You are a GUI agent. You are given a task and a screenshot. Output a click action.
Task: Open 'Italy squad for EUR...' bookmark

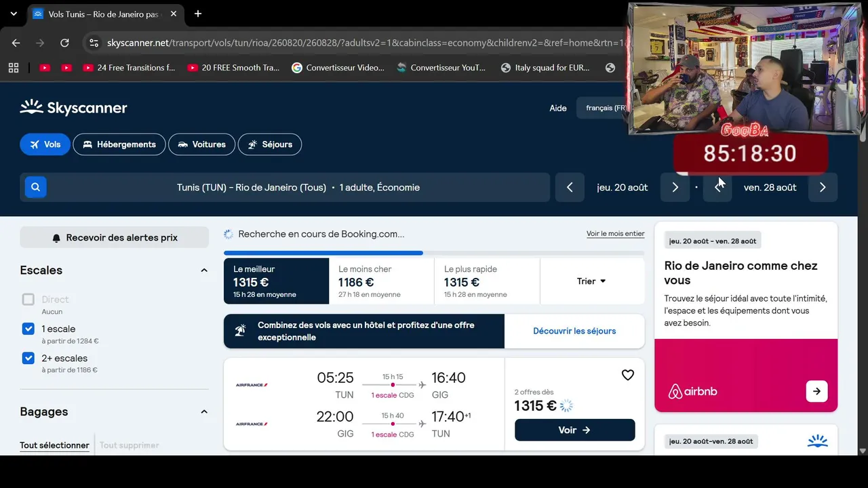(545, 68)
